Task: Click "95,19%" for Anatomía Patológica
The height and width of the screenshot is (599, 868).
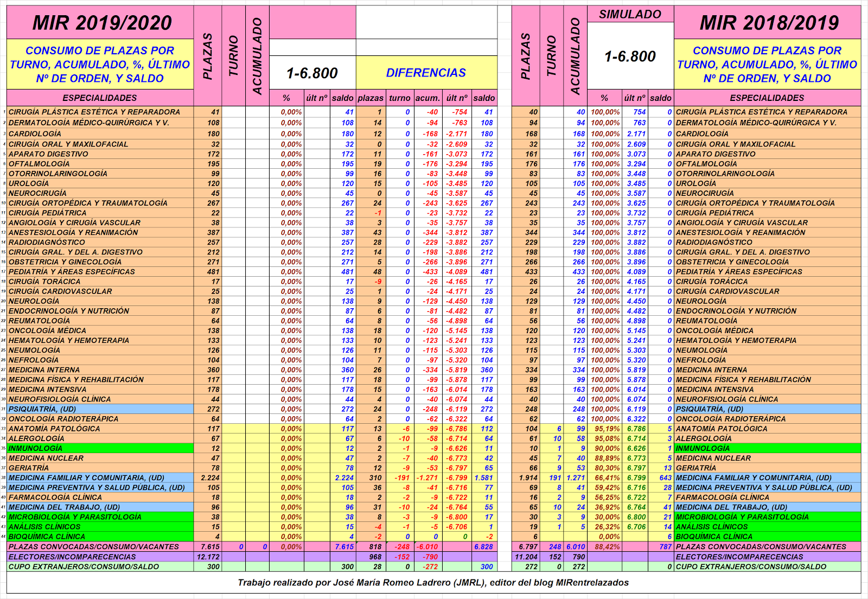Action: click(605, 429)
